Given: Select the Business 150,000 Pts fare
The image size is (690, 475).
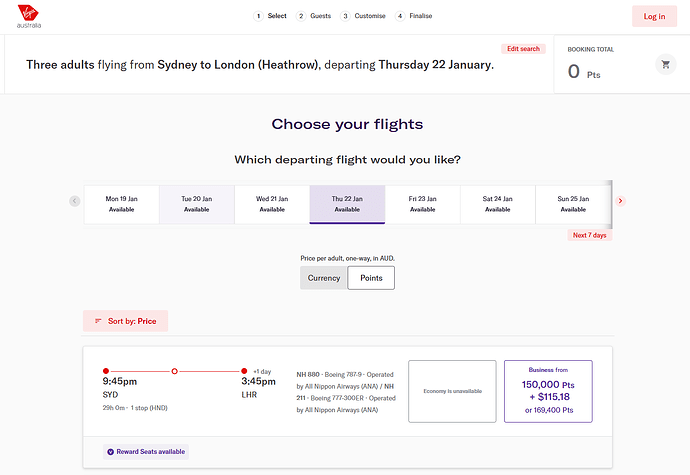Looking at the screenshot, I should click(x=548, y=391).
